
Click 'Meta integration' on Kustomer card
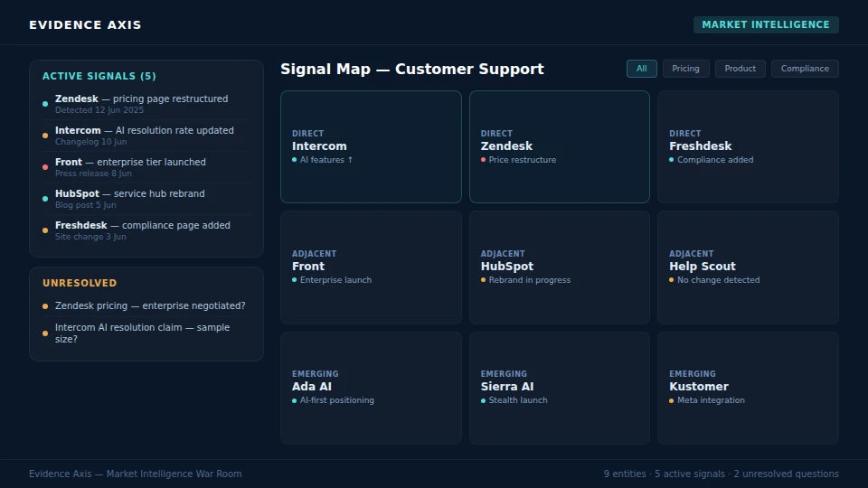[x=707, y=400]
